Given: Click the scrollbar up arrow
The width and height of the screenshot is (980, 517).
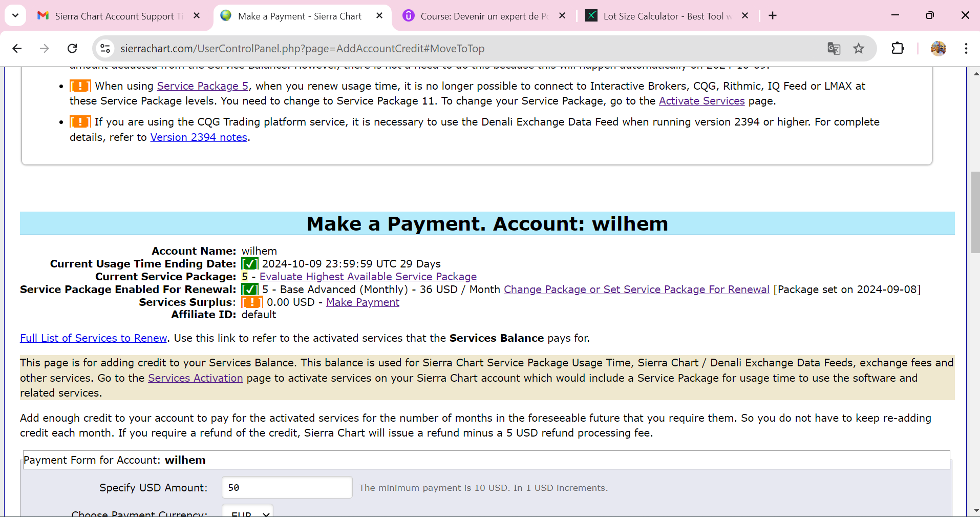Looking at the screenshot, I should 975,73.
